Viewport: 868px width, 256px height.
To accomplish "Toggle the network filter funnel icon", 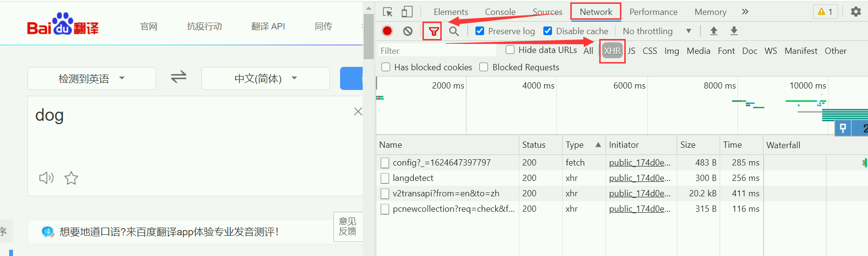I will pos(434,32).
